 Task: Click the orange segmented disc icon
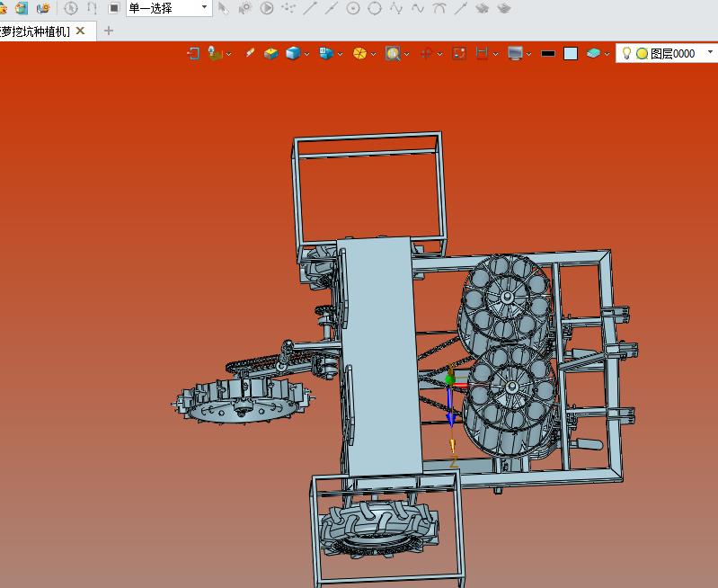(x=360, y=54)
